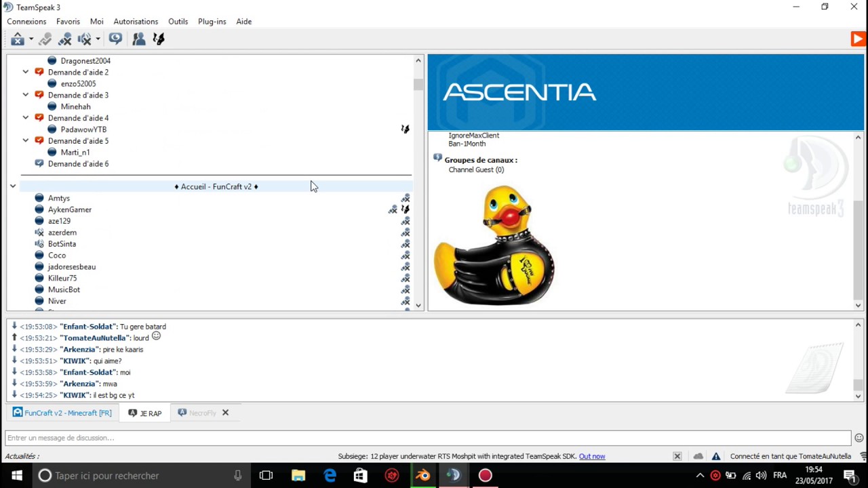Open the Favoris menu
Screen dimensions: 868x488
[68, 22]
